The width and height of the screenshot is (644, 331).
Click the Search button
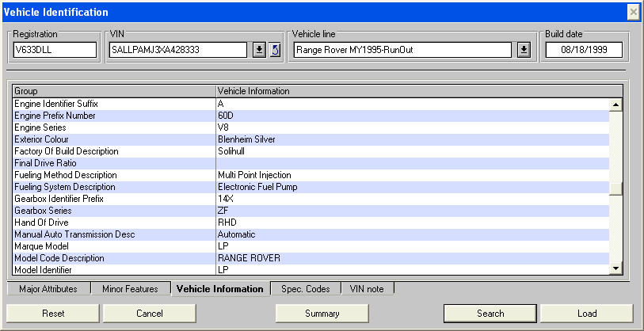490,314
